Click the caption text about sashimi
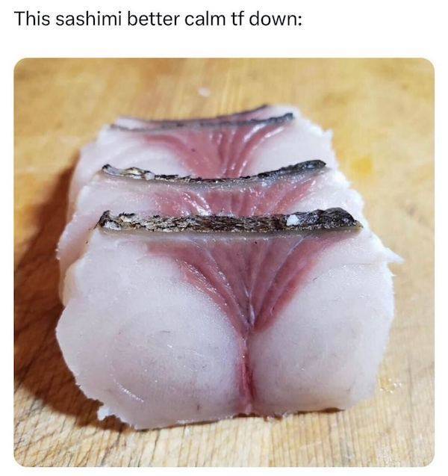Screen dimensions: 448x476 [x=158, y=19]
